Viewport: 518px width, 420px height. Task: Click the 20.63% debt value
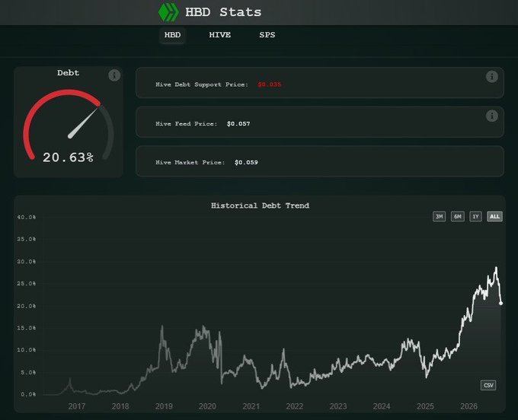(68, 157)
